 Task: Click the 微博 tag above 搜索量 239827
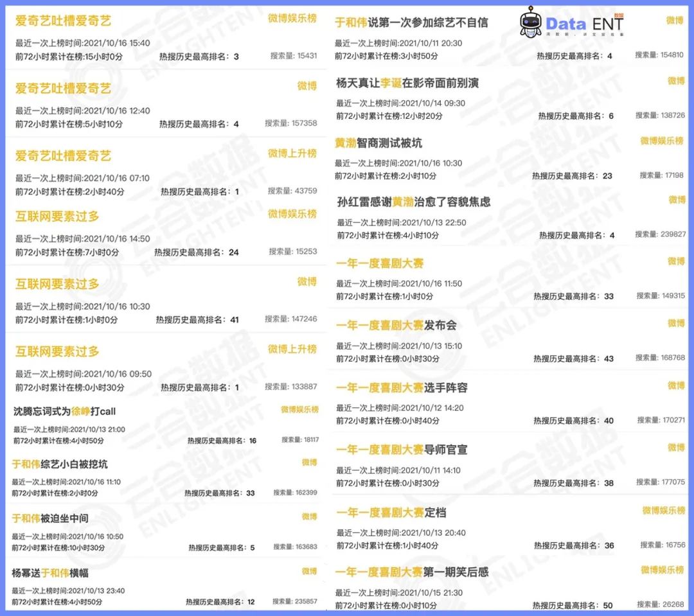pyautogui.click(x=677, y=200)
